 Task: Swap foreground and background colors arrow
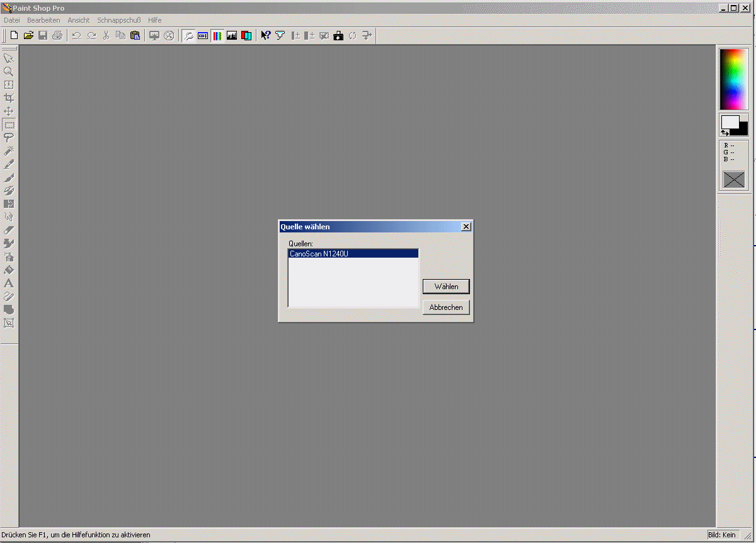(725, 133)
